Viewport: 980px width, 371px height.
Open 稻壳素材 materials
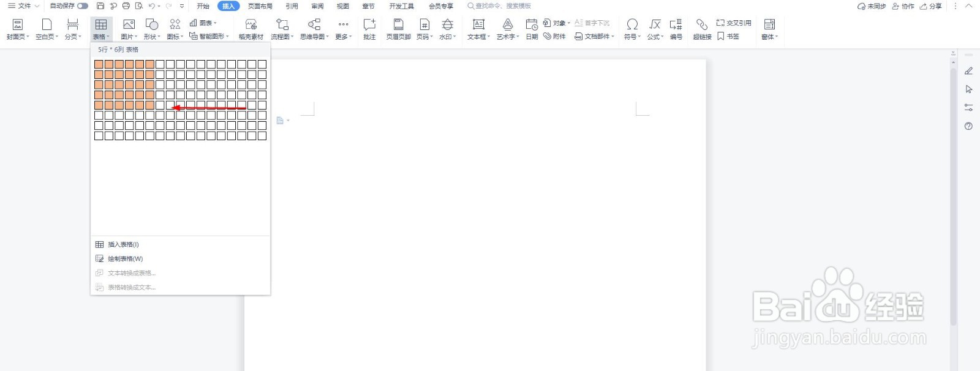point(251,29)
